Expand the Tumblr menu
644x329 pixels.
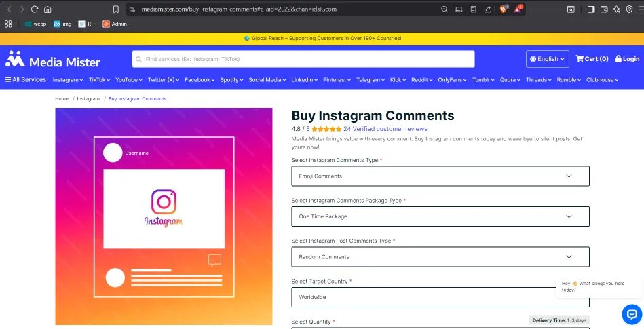pyautogui.click(x=483, y=79)
